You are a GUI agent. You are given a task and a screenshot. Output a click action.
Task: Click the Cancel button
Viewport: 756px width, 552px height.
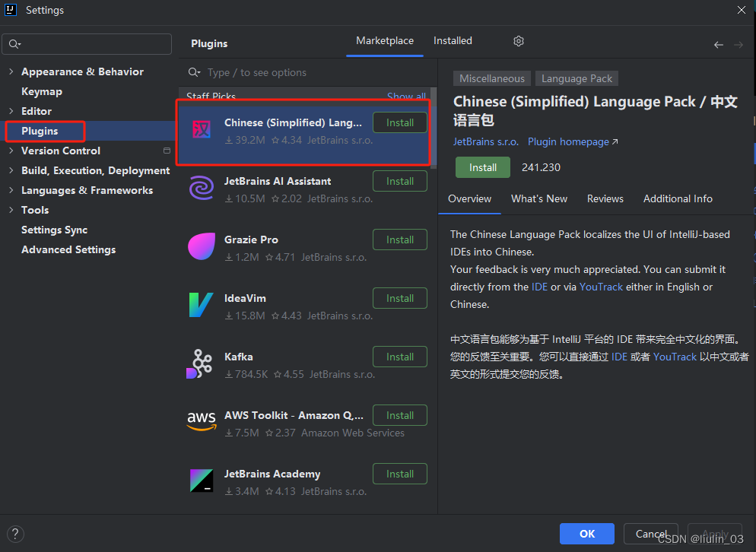pyautogui.click(x=651, y=534)
